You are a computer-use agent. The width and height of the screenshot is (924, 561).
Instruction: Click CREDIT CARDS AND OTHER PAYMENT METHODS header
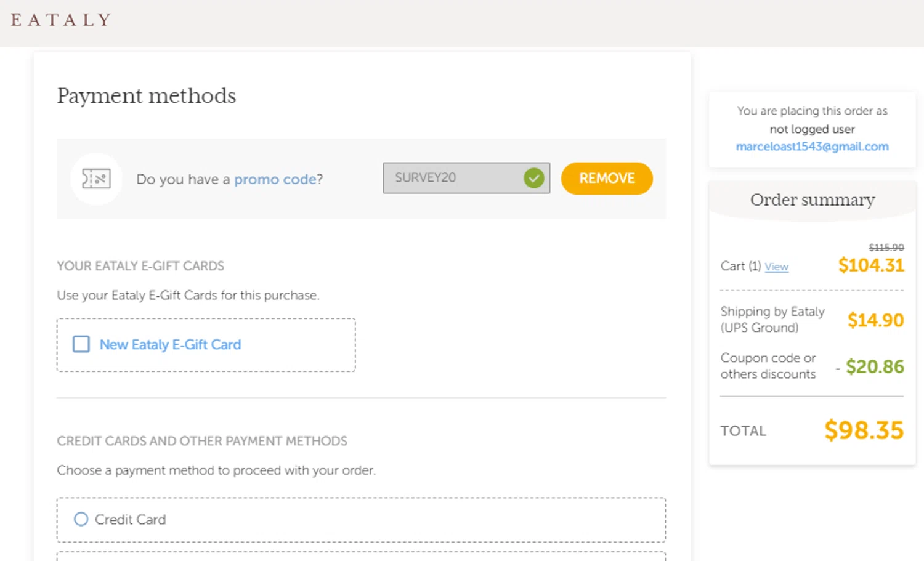pyautogui.click(x=202, y=441)
